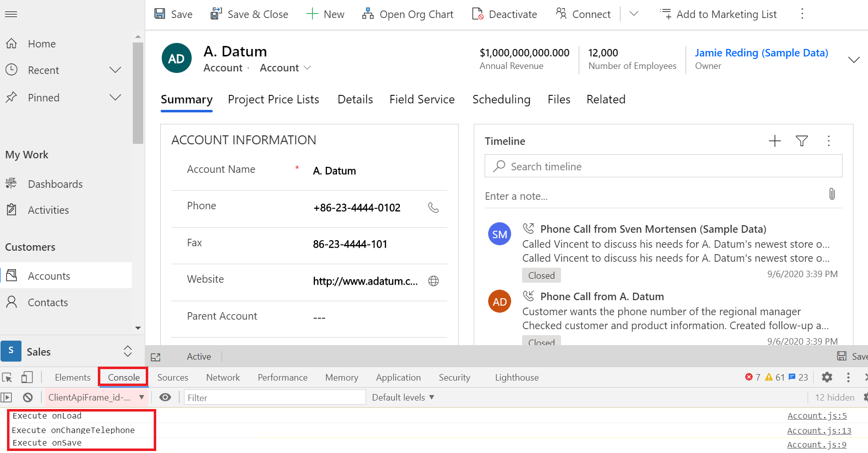Open ClientApiFrame context dropdown

tap(96, 398)
